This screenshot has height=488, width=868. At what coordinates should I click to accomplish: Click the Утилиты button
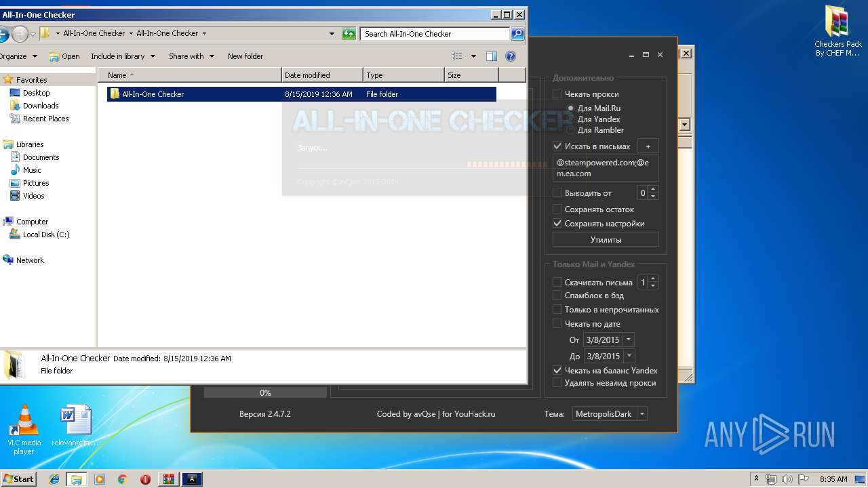(x=606, y=239)
